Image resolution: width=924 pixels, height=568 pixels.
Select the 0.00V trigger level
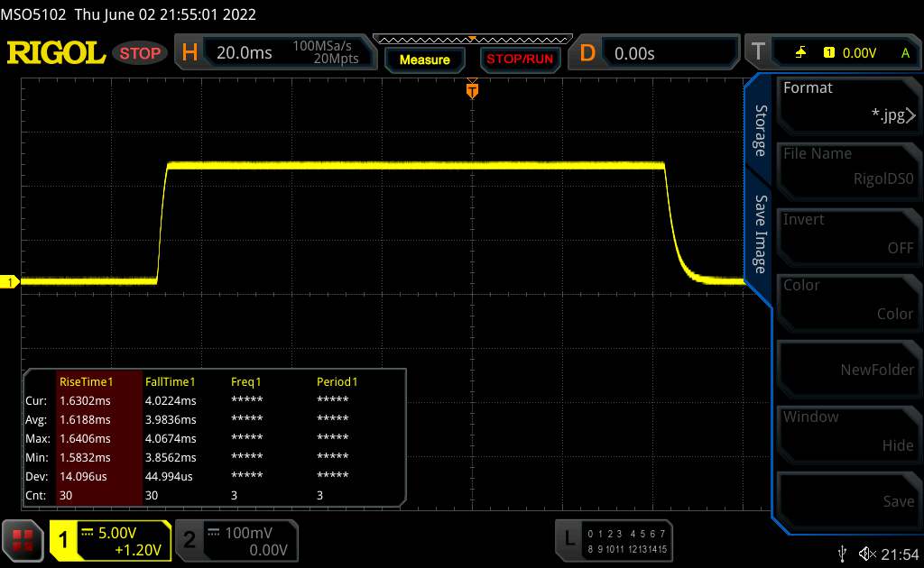pyautogui.click(x=859, y=53)
